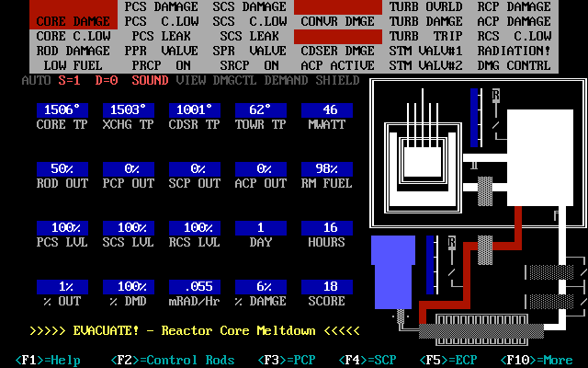Toggle the SHIELD status option
The width and height of the screenshot is (588, 368).
(337, 80)
